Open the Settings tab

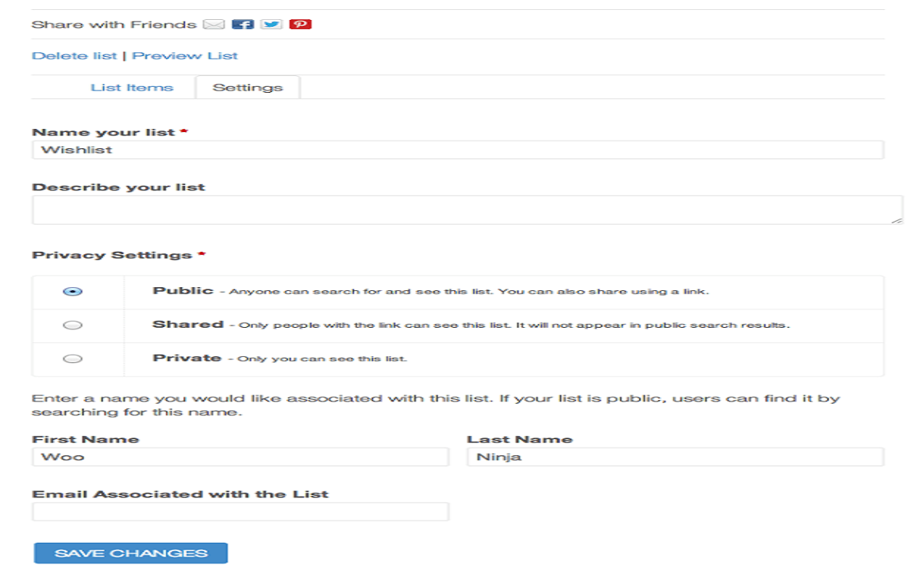[x=247, y=87]
